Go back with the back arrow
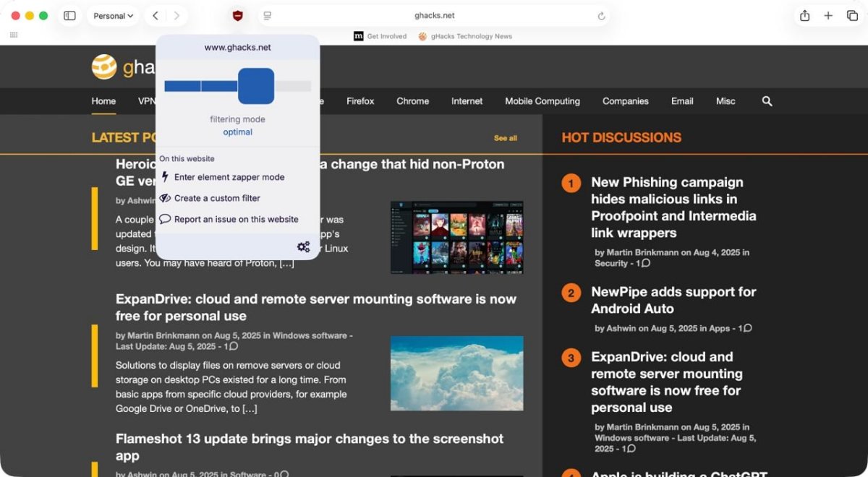The image size is (868, 477). [155, 16]
